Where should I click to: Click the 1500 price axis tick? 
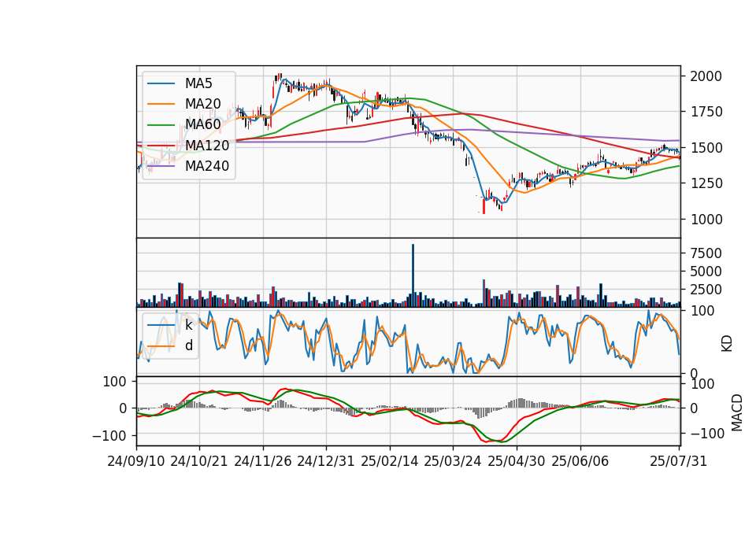(706, 148)
